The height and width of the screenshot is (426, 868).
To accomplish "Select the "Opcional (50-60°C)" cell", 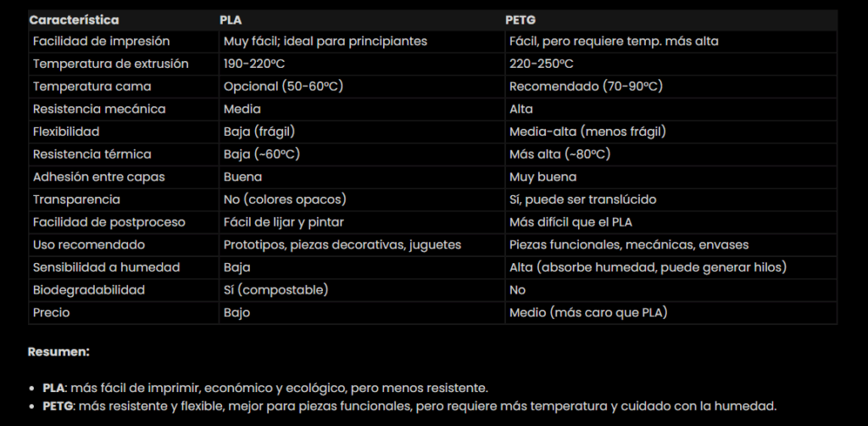I will [283, 87].
